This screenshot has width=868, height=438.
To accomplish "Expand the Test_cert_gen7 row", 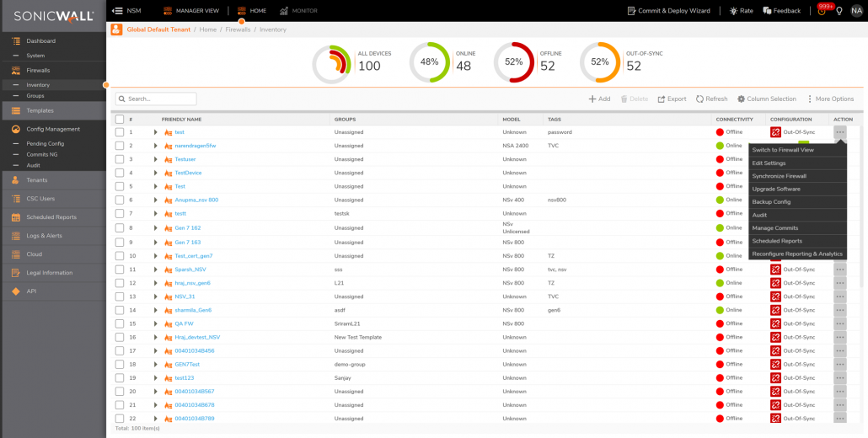I will coord(156,256).
